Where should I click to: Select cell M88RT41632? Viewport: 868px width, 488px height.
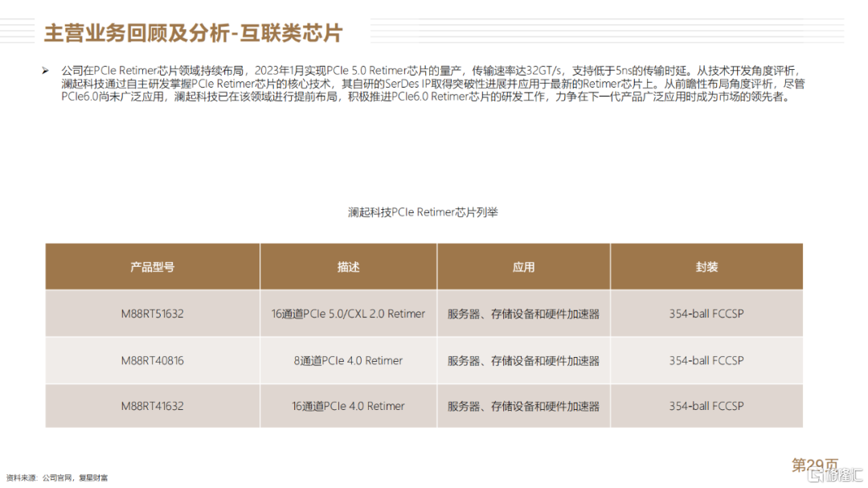[x=152, y=406]
